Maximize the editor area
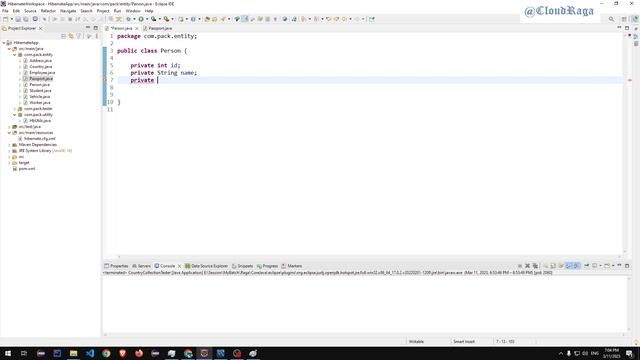Image resolution: width=640 pixels, height=360 pixels. (x=627, y=28)
